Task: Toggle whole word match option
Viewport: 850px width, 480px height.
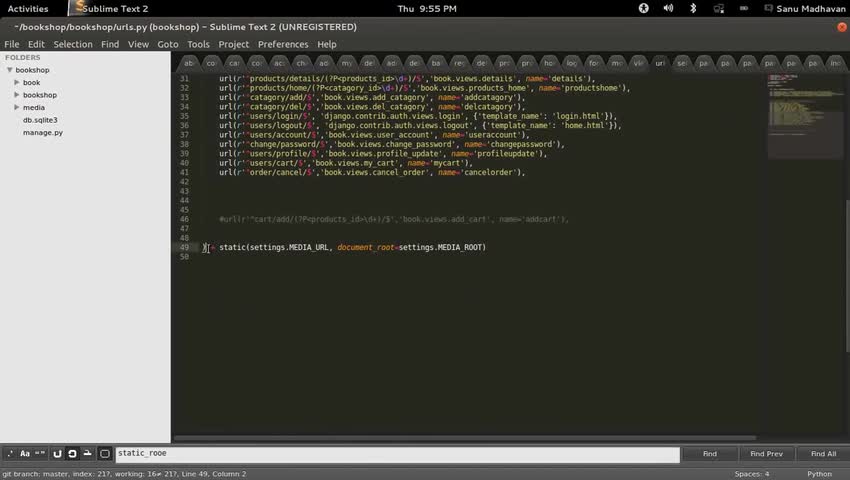Action: tap(41, 454)
